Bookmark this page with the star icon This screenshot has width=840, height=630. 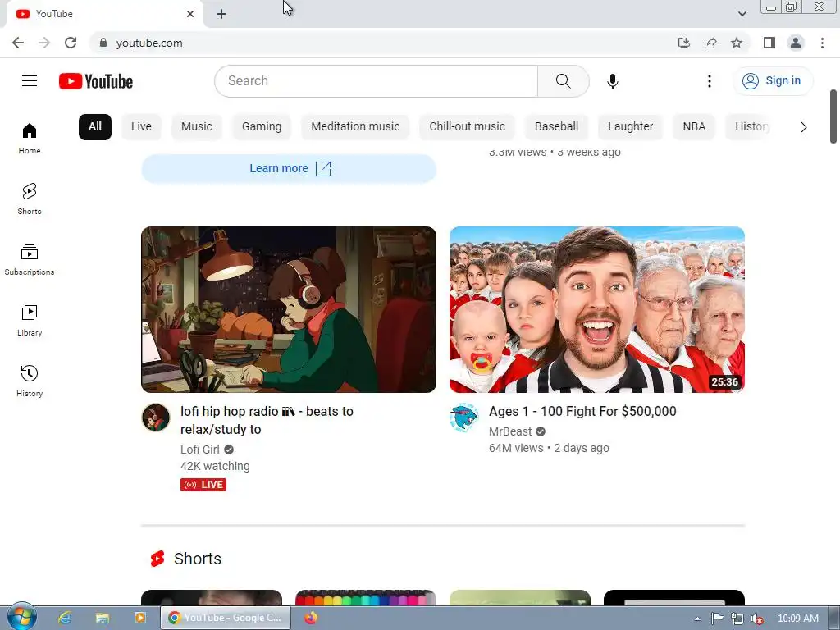coord(737,43)
